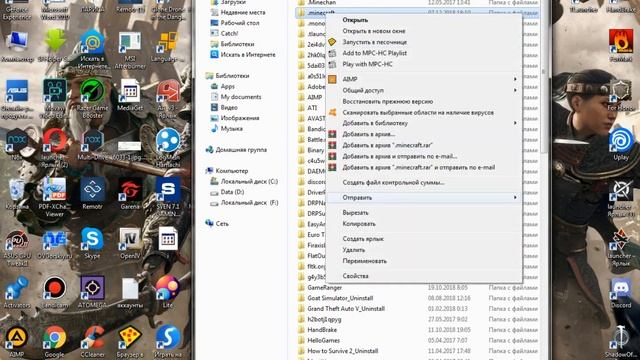640x360 pixels.
Task: Select the HandBrake folder in list
Action: [417, 330]
